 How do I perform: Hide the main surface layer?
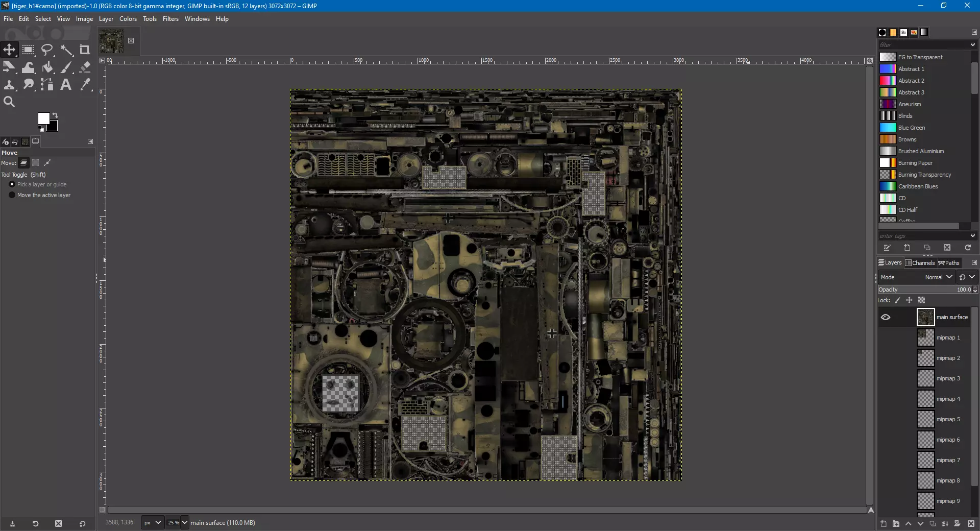[886, 317]
